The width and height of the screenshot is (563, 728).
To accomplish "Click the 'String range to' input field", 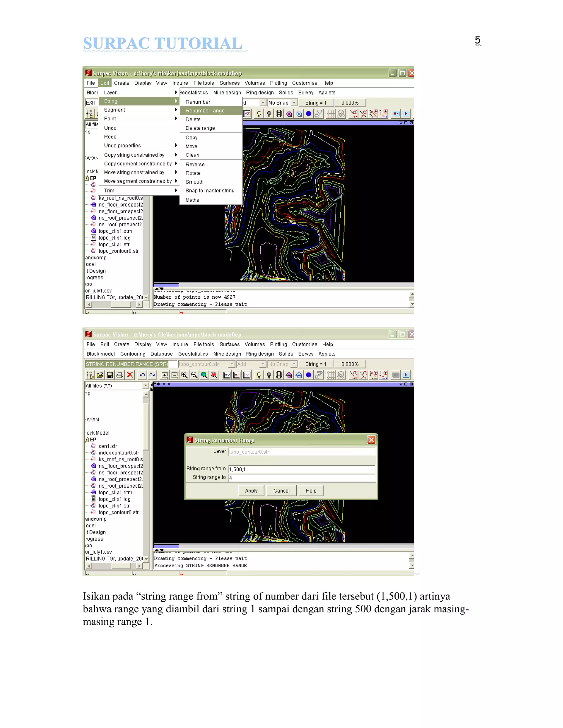I will 302,478.
